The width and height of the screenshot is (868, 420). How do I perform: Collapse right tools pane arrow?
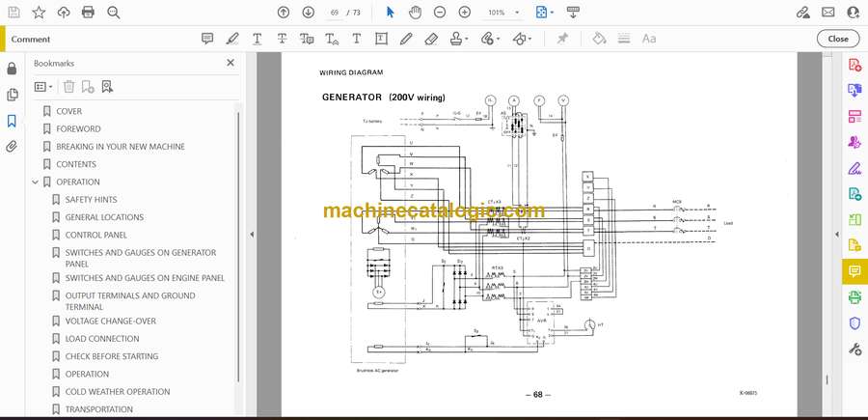pyautogui.click(x=836, y=235)
